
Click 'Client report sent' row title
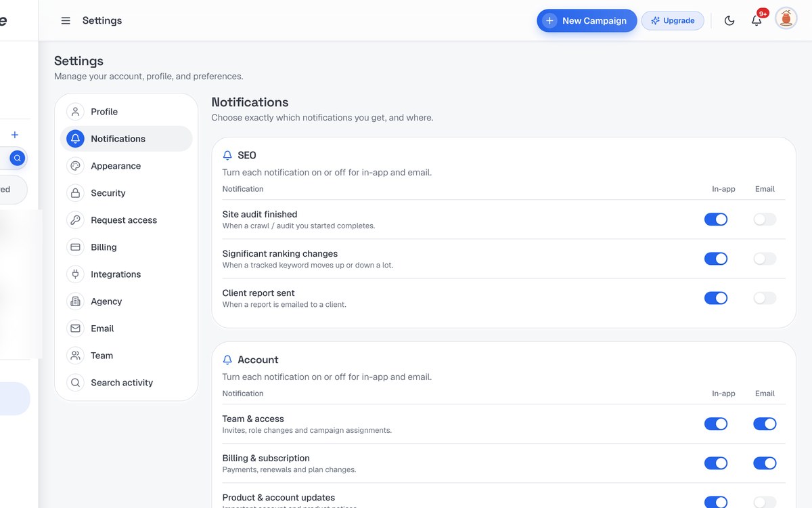tap(258, 293)
